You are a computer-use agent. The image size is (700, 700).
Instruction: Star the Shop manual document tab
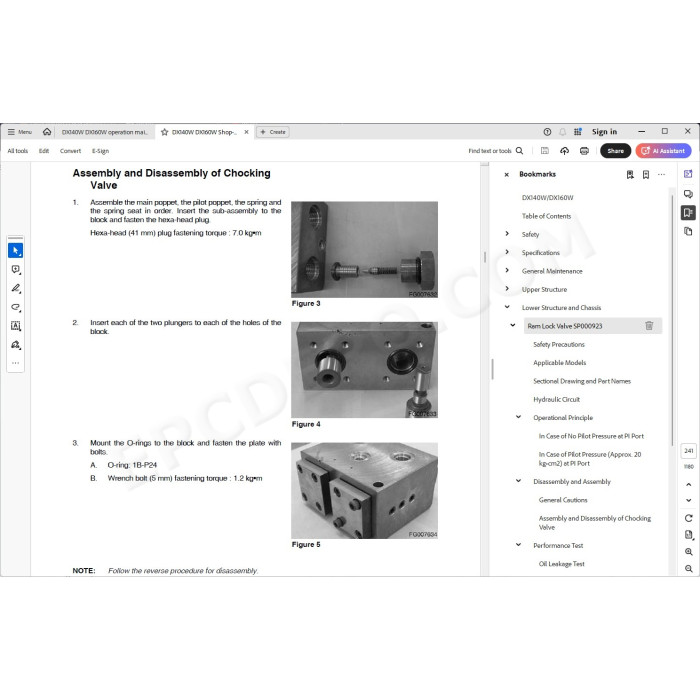(164, 132)
